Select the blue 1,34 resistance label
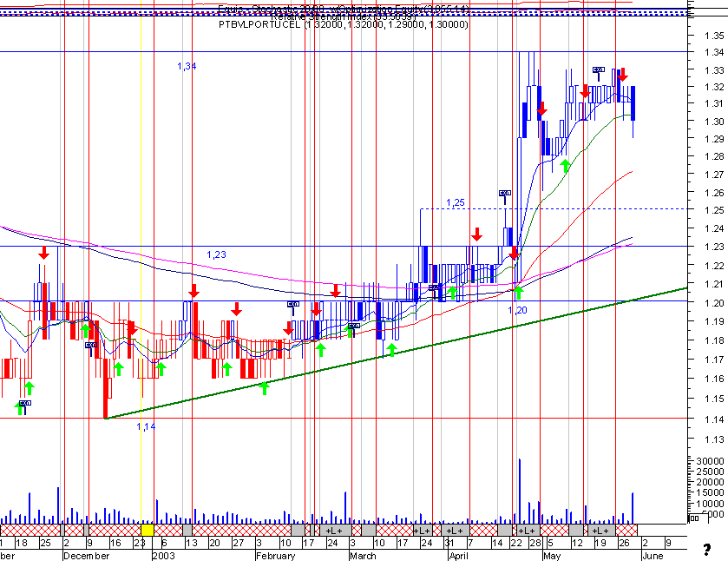This screenshot has height=561, width=728. 187,67
